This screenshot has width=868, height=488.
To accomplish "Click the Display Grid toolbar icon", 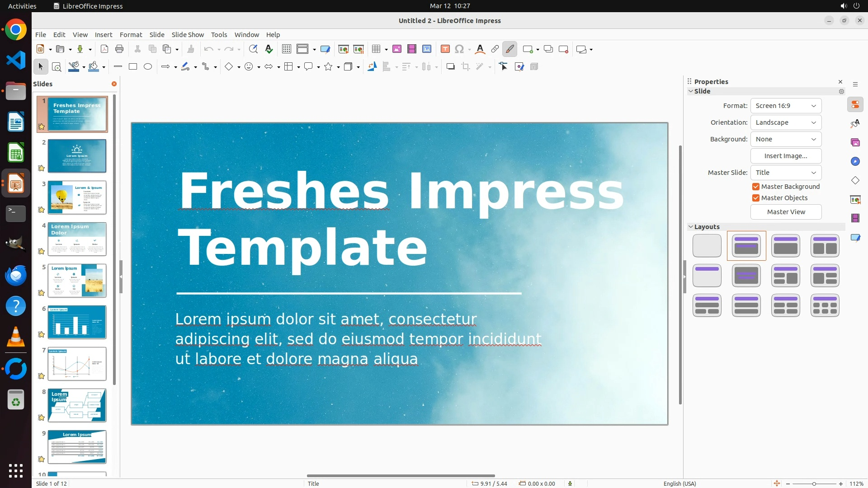I will tap(286, 49).
